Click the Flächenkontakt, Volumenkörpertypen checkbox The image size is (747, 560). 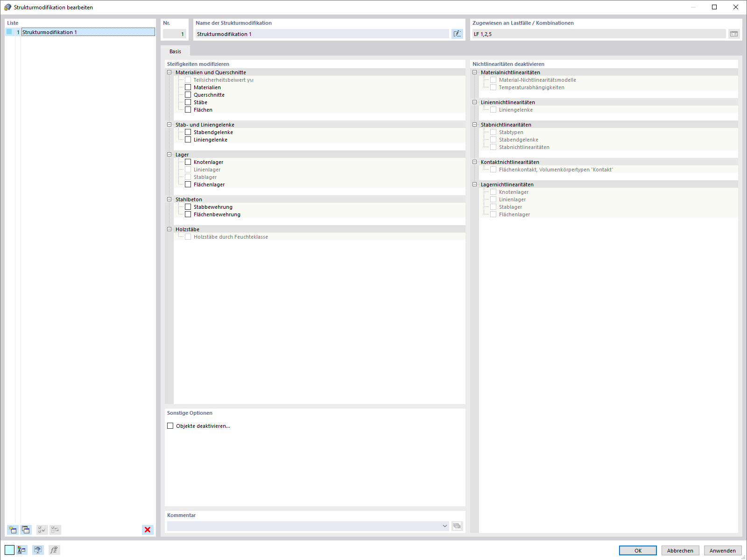click(x=493, y=170)
